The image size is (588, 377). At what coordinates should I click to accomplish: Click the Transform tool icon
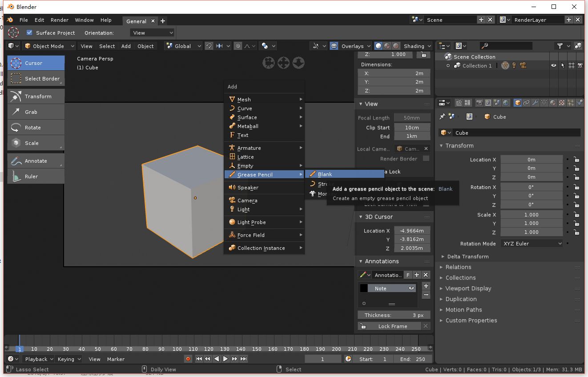point(16,96)
